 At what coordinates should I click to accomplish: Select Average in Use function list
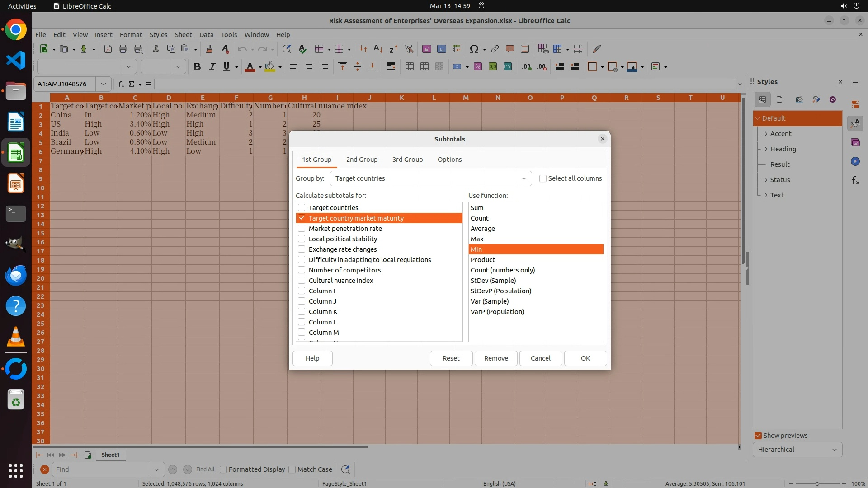[482, 229]
